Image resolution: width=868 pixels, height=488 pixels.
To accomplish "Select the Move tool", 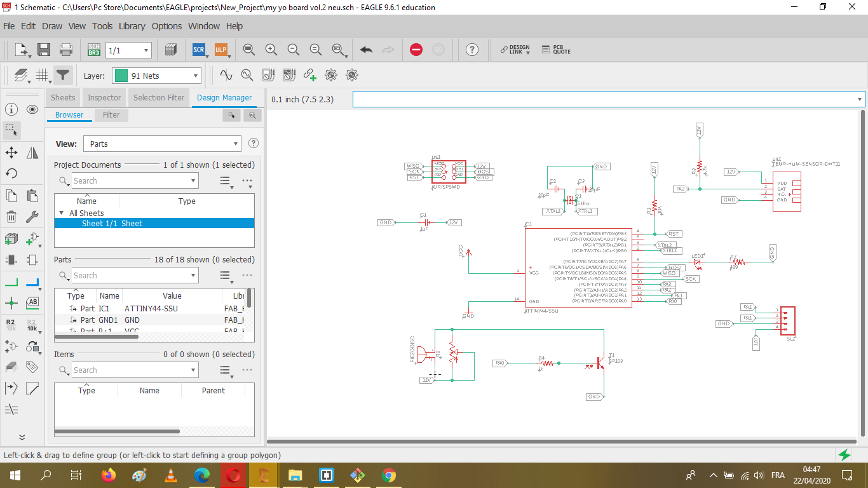I will pyautogui.click(x=11, y=152).
